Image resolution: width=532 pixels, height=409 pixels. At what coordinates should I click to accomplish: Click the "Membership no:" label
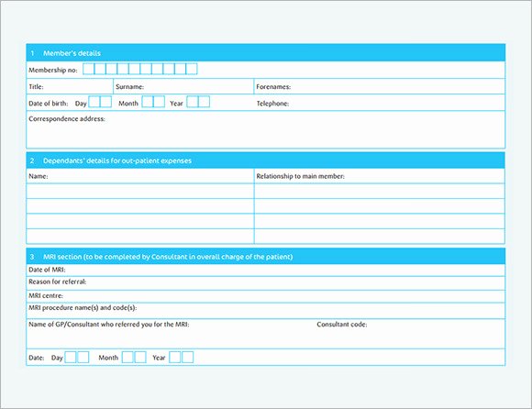[x=53, y=70]
